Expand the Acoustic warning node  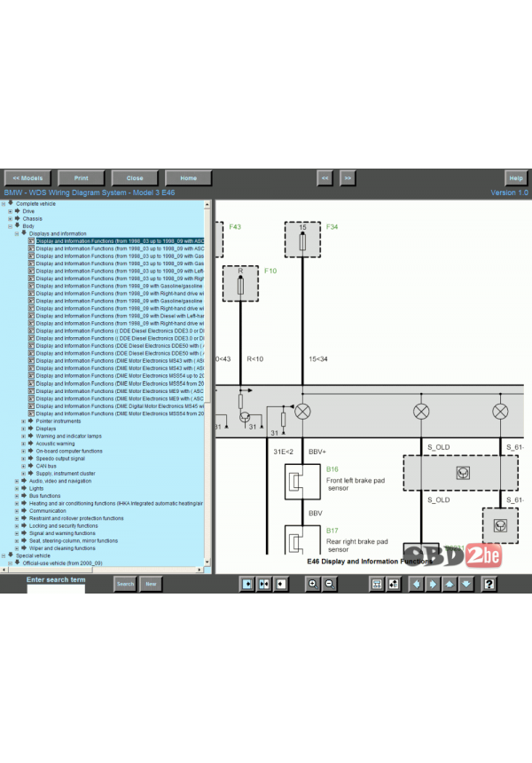pyautogui.click(x=23, y=444)
